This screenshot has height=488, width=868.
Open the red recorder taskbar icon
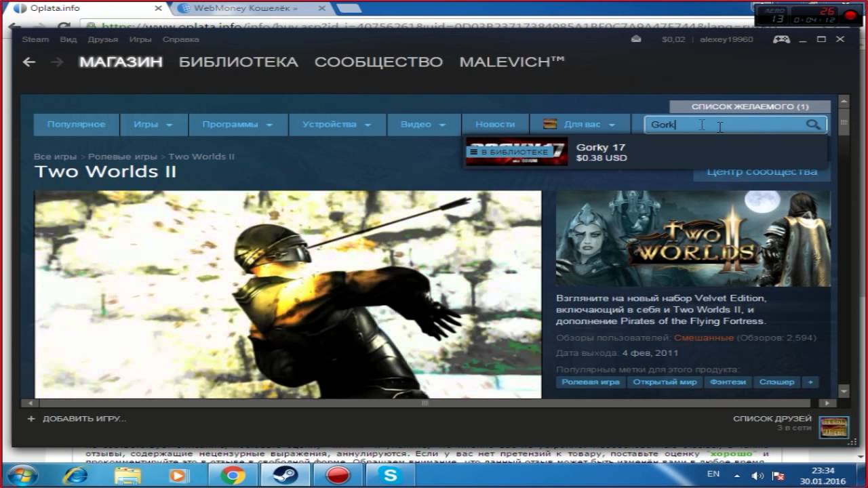click(x=337, y=475)
